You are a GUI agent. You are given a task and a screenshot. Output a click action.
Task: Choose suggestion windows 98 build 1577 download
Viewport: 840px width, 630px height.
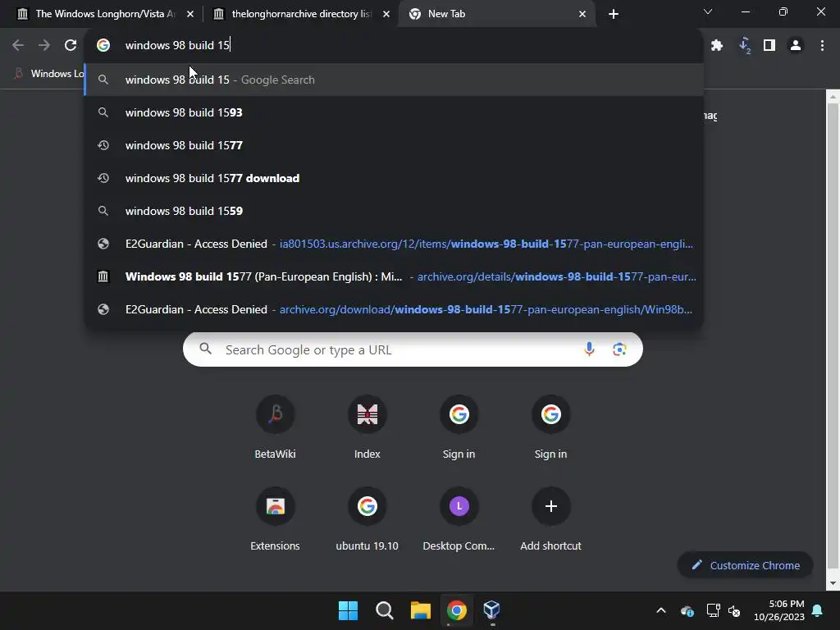click(394, 178)
